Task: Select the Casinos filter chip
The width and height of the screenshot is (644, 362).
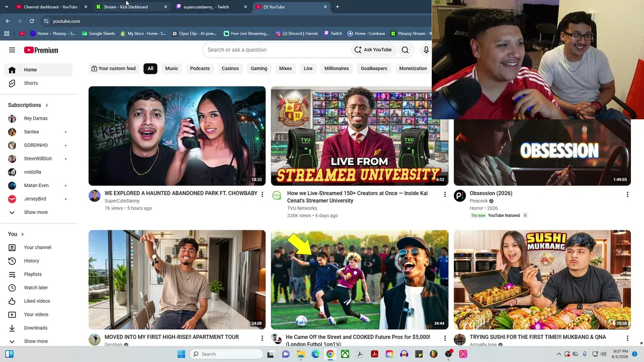Action: tap(230, 68)
